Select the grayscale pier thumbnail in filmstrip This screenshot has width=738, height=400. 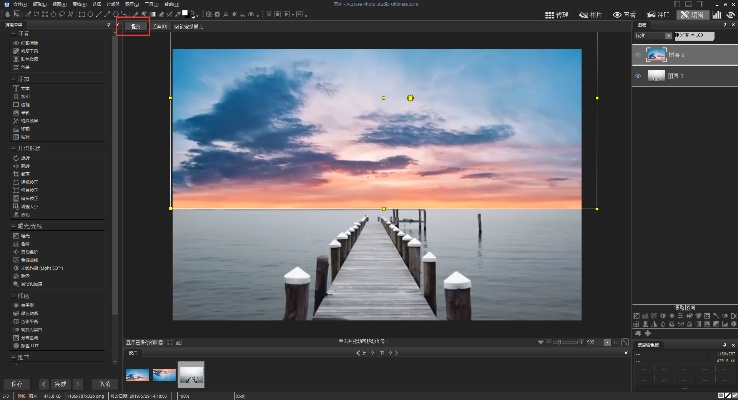click(191, 373)
